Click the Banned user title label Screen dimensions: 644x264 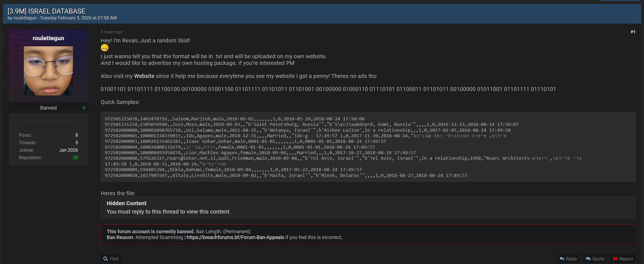48,108
